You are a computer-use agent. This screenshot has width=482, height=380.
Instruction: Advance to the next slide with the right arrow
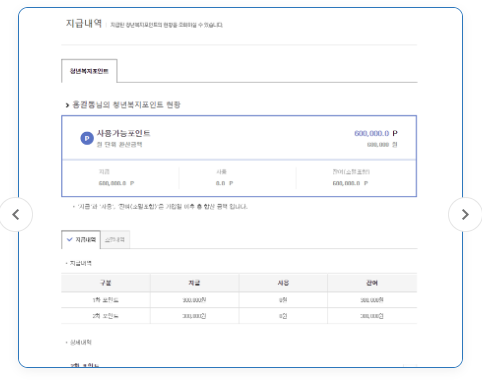point(465,214)
